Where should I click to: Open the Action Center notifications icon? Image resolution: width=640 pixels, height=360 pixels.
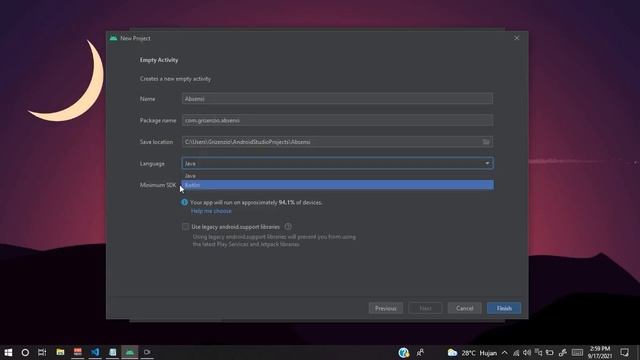[624, 352]
